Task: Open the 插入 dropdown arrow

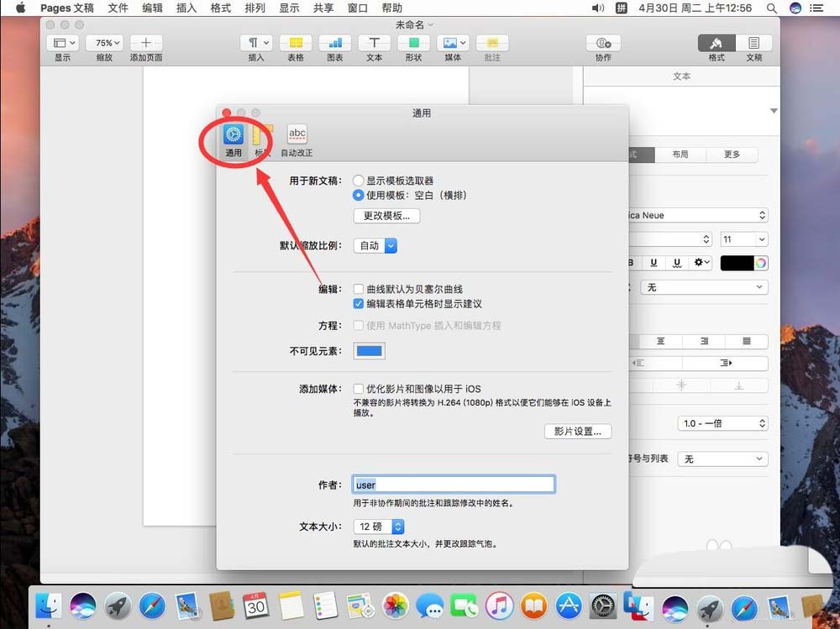Action: (x=264, y=42)
